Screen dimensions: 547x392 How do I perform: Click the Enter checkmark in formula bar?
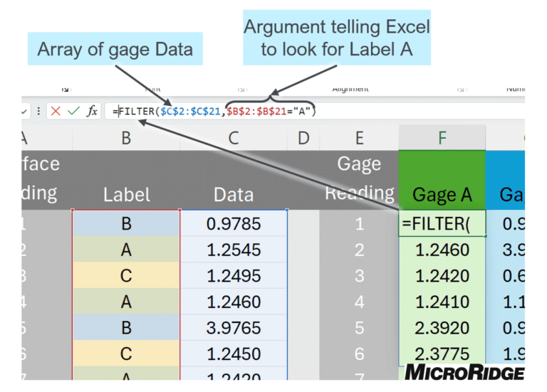(73, 111)
